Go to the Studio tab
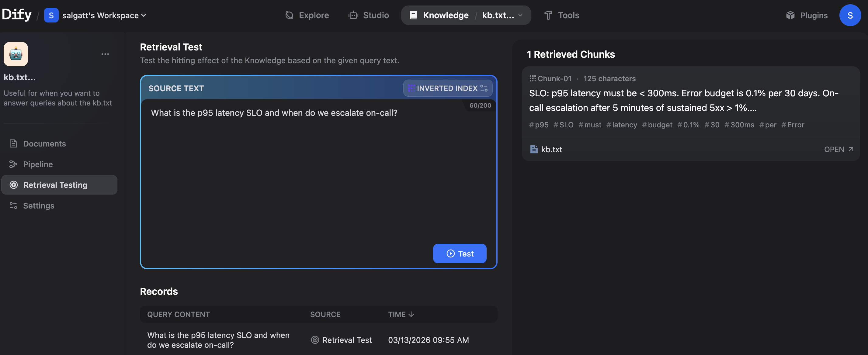Viewport: 868px width, 355px height. [369, 16]
